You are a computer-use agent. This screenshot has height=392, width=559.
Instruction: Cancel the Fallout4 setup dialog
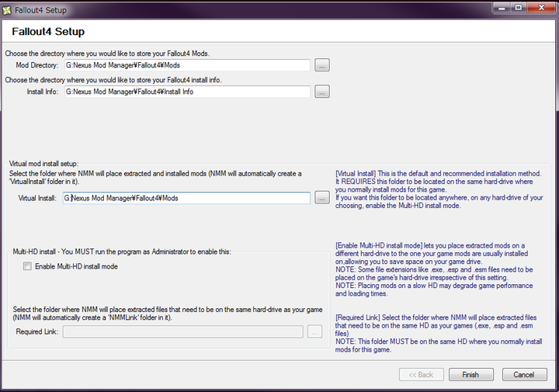tap(524, 375)
